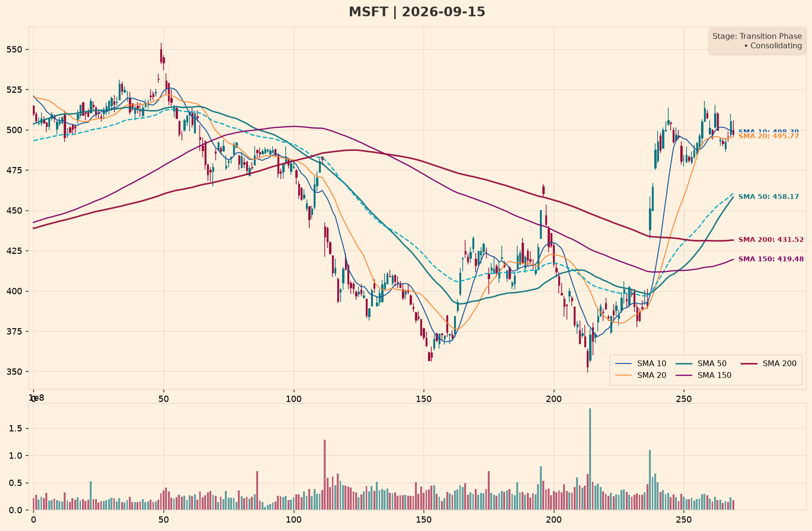812x531 pixels.
Task: Click the Consolidating status text
Action: point(773,46)
